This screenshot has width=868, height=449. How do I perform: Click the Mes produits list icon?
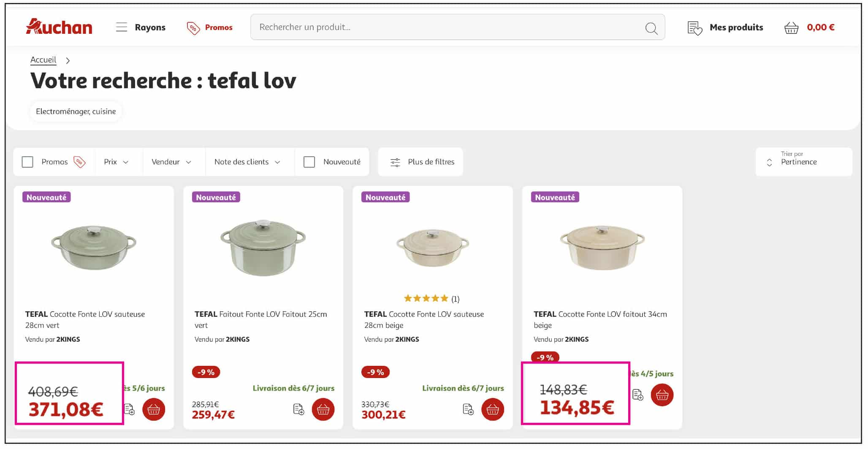[x=694, y=28]
